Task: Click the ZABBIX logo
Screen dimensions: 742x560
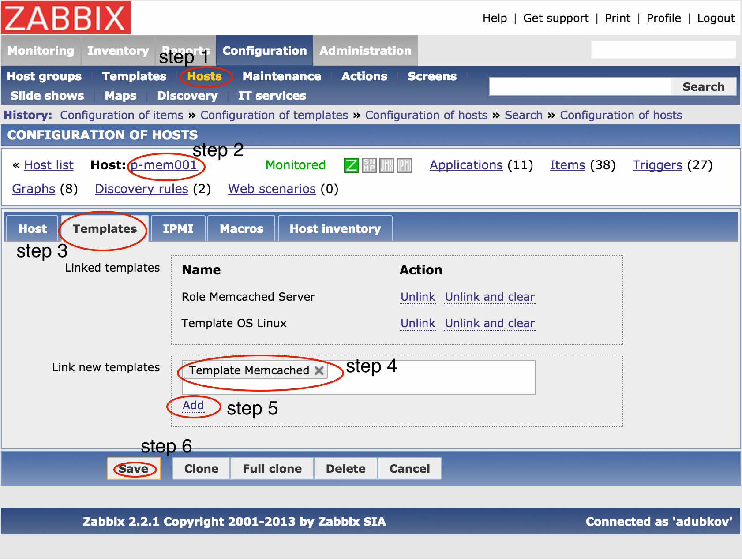Action: point(65,18)
